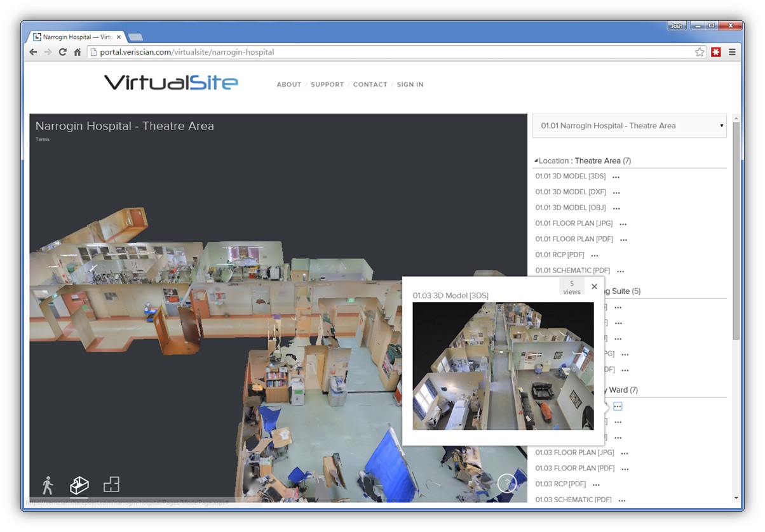Click the highlighted ellipsis under the Ward section
The height and width of the screenshot is (532, 765).
pos(618,406)
